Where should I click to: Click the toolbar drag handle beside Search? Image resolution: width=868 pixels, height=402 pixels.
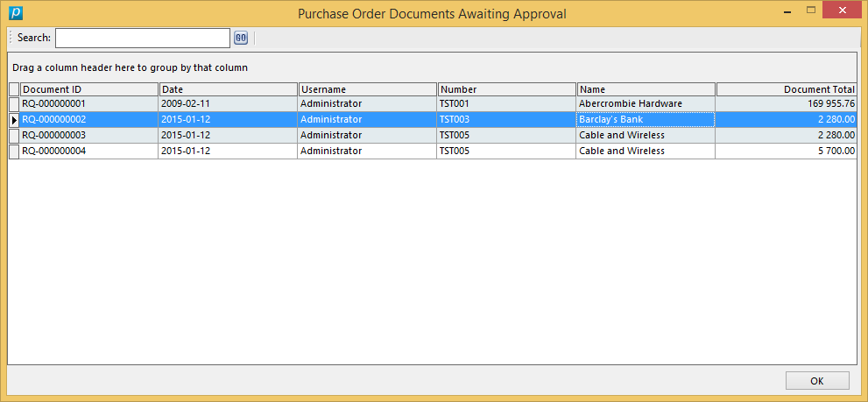click(x=11, y=38)
